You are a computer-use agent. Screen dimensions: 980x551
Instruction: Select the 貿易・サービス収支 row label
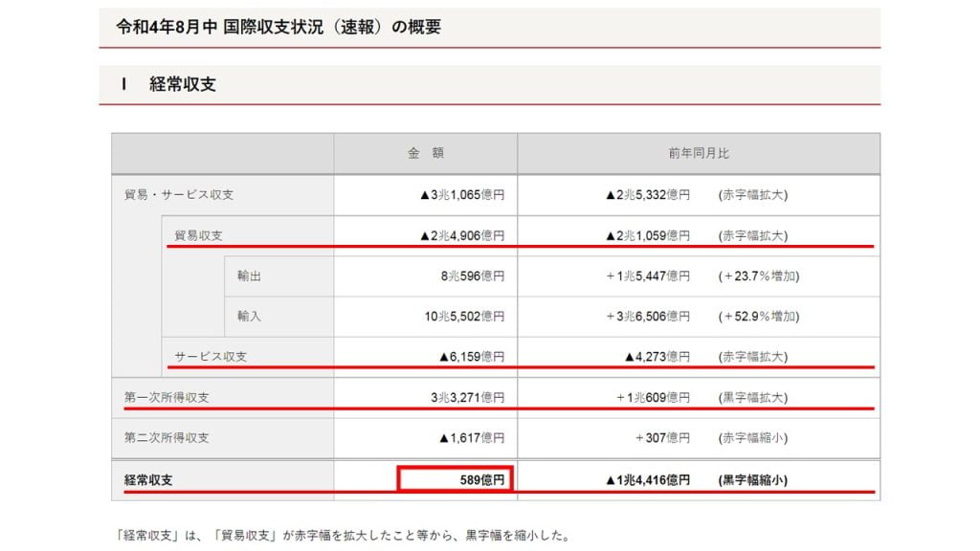point(179,194)
